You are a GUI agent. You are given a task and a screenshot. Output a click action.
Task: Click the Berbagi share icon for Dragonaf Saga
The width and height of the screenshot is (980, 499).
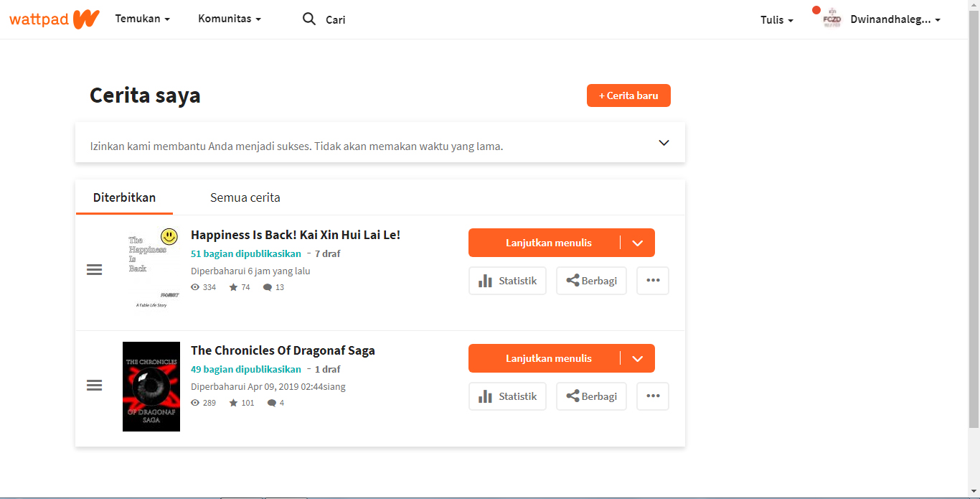[574, 396]
